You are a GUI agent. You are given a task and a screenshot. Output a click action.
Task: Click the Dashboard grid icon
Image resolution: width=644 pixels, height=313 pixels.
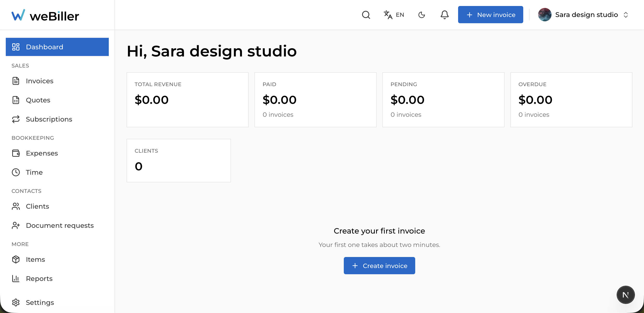point(16,47)
